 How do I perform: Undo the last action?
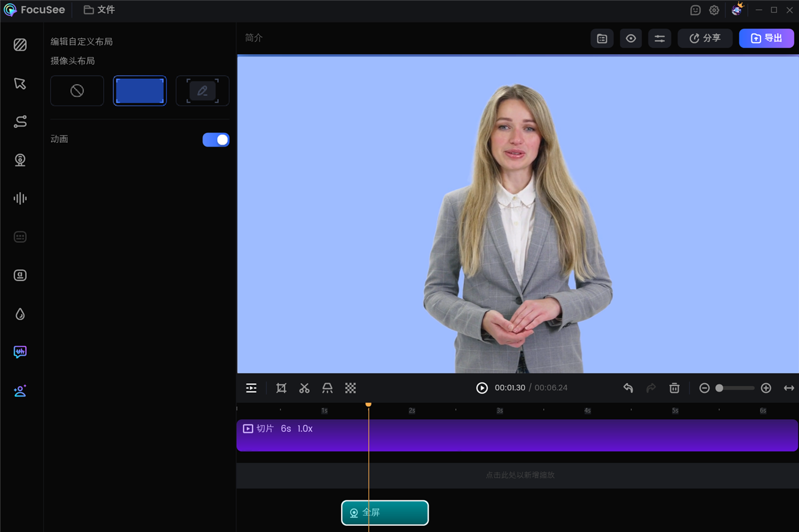(628, 388)
